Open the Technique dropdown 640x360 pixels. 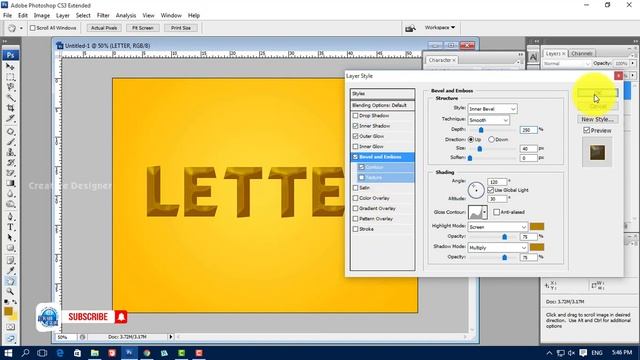tap(488, 120)
